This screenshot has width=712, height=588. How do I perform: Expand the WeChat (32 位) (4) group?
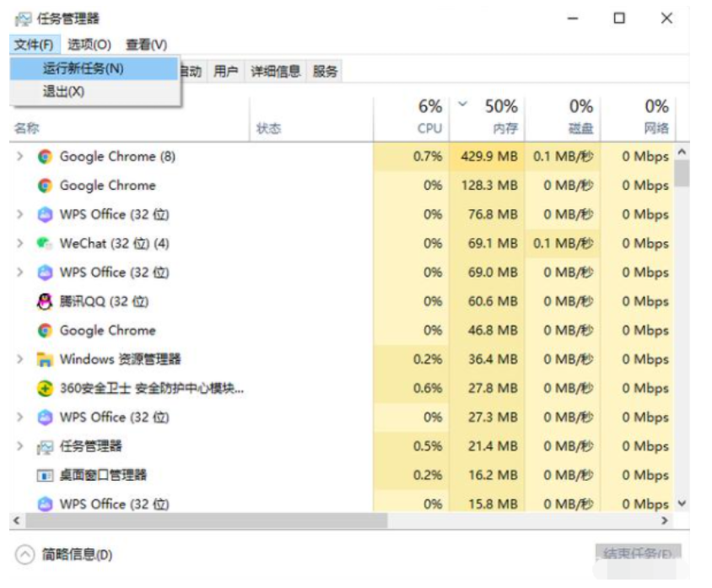tap(19, 243)
